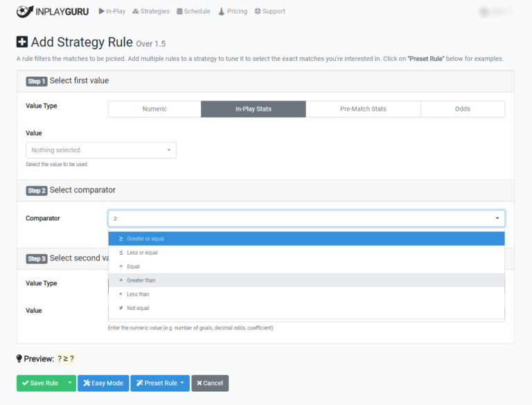532x405 pixels.
Task: Pick the 'Greater than' comparator option
Action: click(306, 280)
